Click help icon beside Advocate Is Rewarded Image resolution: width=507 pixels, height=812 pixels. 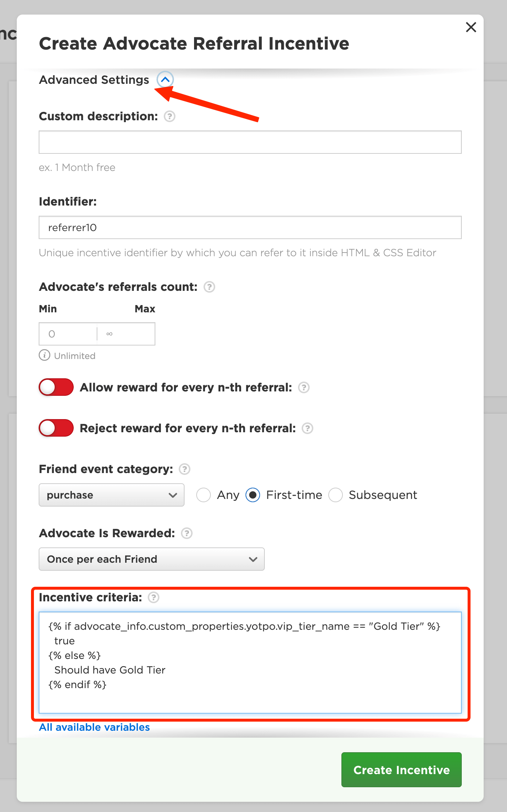coord(187,534)
